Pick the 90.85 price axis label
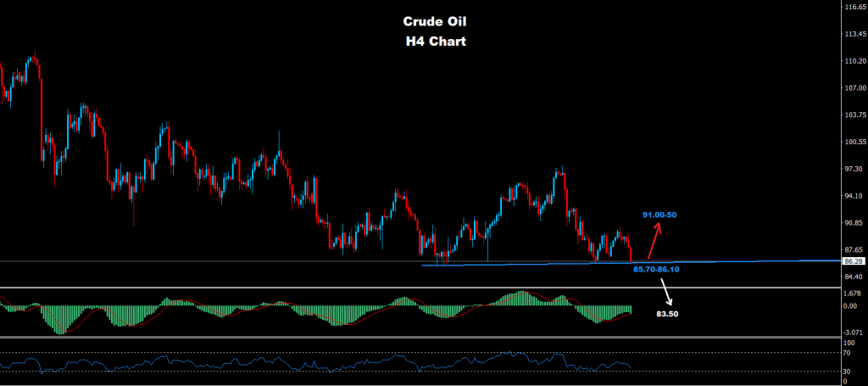 [x=853, y=223]
